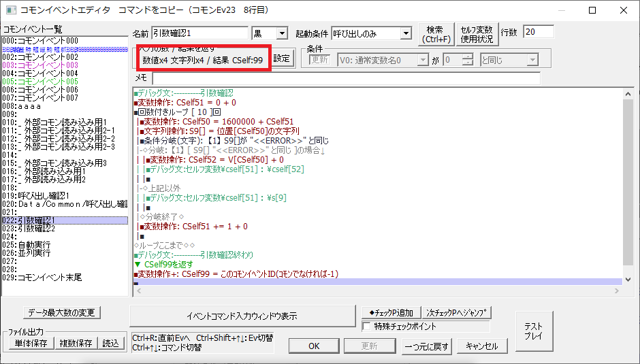
Task: Click the テストプレイ button
Action: point(534,331)
